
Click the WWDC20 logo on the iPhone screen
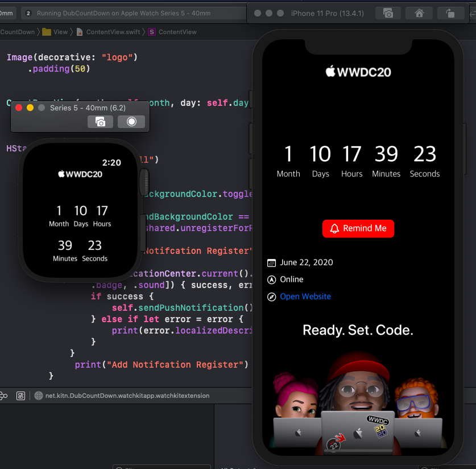[x=358, y=72]
